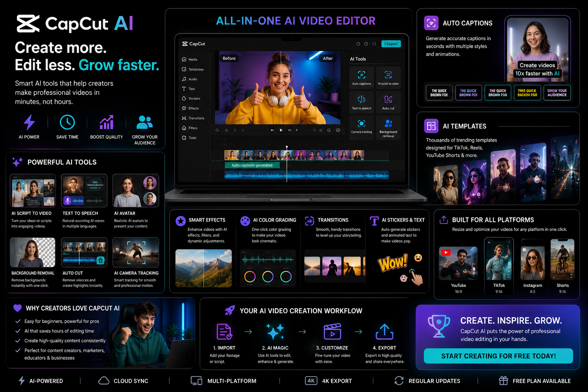Click the Smart Effects star icon
Screen dimensions: 588x392
tap(181, 221)
